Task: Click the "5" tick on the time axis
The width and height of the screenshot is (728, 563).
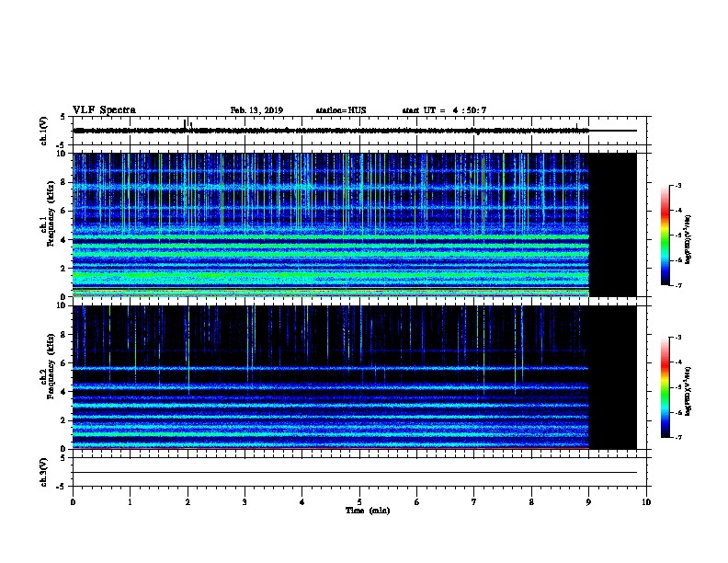Action: click(359, 501)
